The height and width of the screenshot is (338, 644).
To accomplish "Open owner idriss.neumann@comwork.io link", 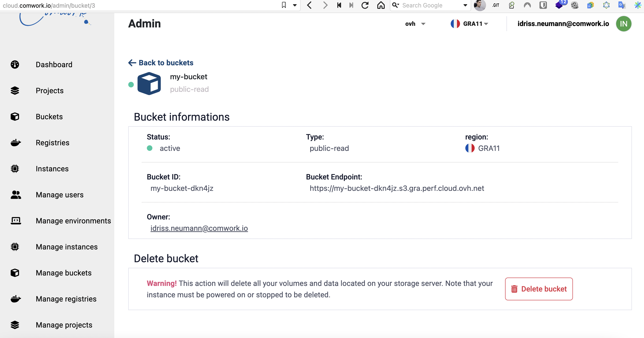I will tap(199, 228).
